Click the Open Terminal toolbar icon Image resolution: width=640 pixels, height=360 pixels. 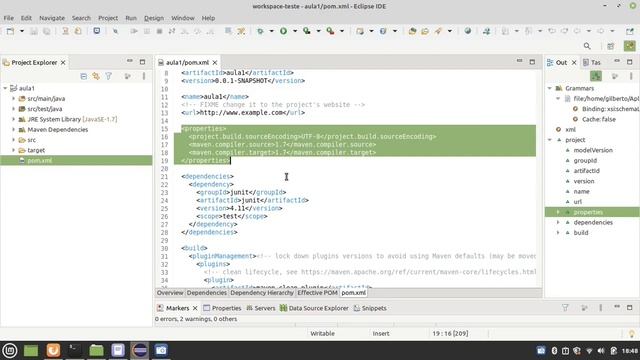click(x=97, y=31)
